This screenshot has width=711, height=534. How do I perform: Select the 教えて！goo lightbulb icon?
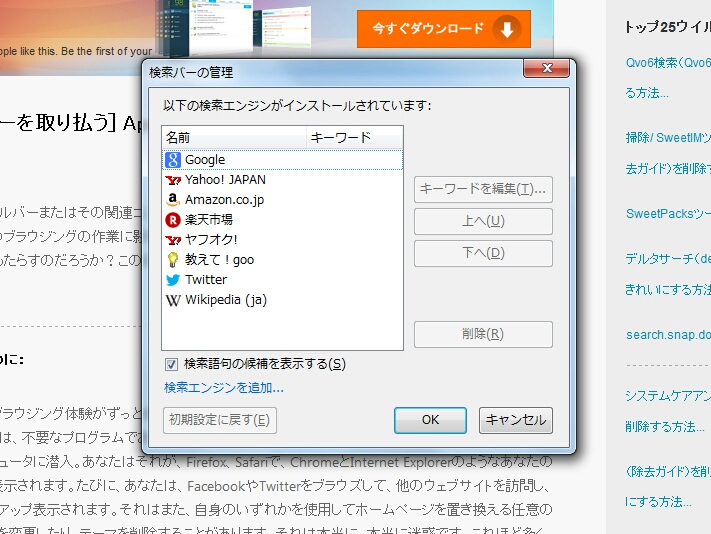point(173,260)
